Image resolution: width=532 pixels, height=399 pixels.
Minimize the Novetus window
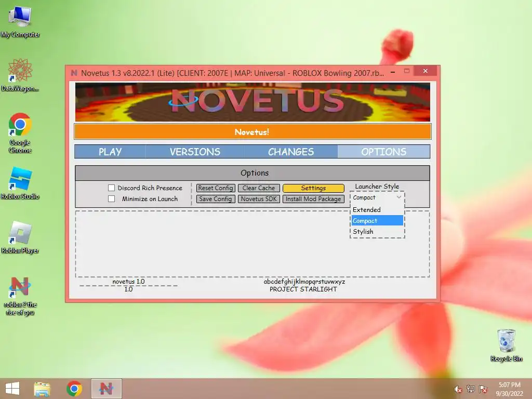pos(393,72)
